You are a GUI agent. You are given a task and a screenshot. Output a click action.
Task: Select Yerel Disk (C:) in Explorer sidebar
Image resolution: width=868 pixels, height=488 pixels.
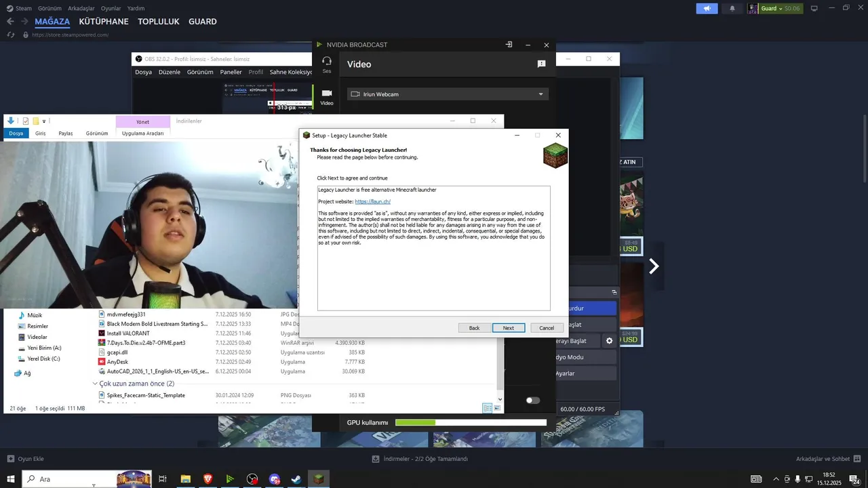[x=43, y=359]
